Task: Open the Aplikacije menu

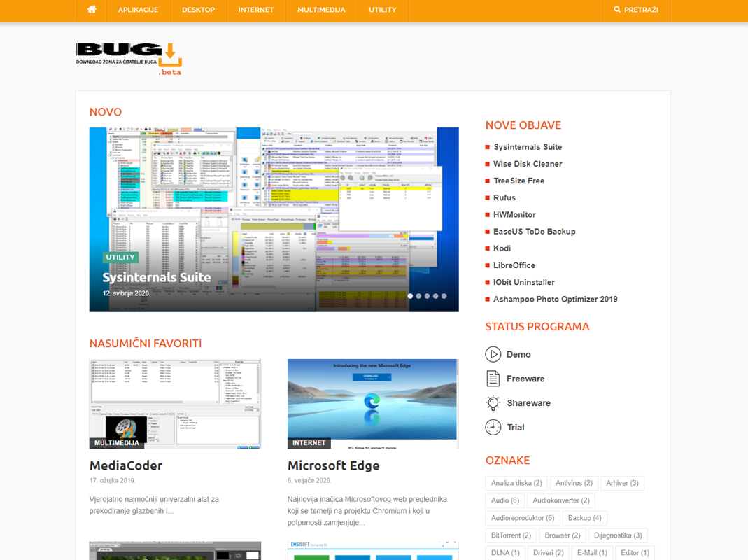Action: (138, 10)
